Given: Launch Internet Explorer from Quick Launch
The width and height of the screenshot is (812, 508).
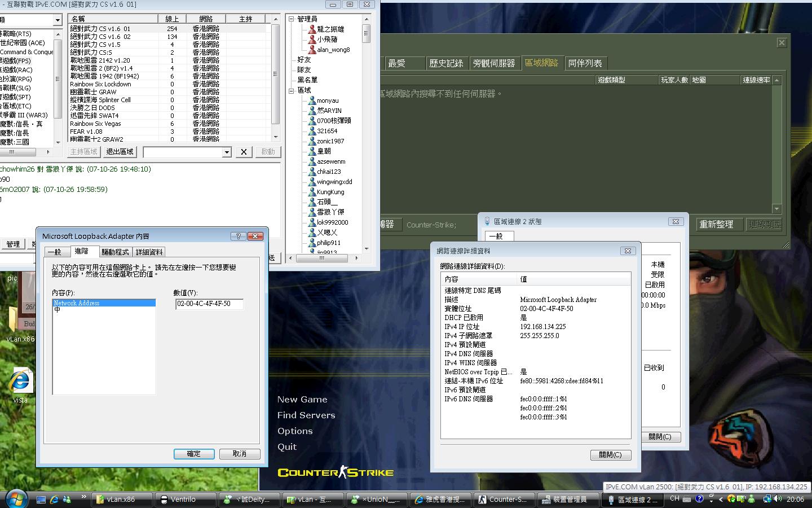Looking at the screenshot, I should click(x=54, y=499).
